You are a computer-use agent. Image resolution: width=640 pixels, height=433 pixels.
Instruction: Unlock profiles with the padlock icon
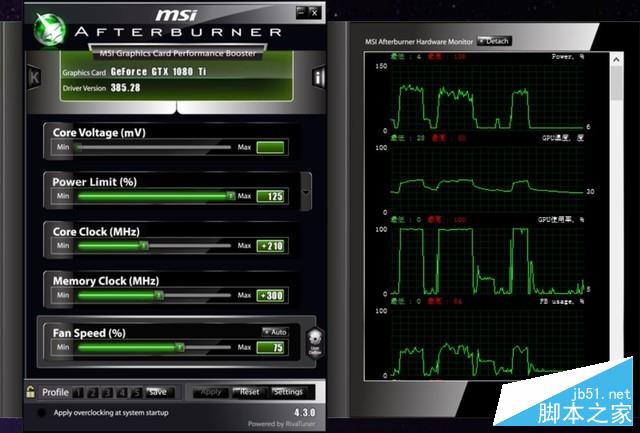pos(31,392)
